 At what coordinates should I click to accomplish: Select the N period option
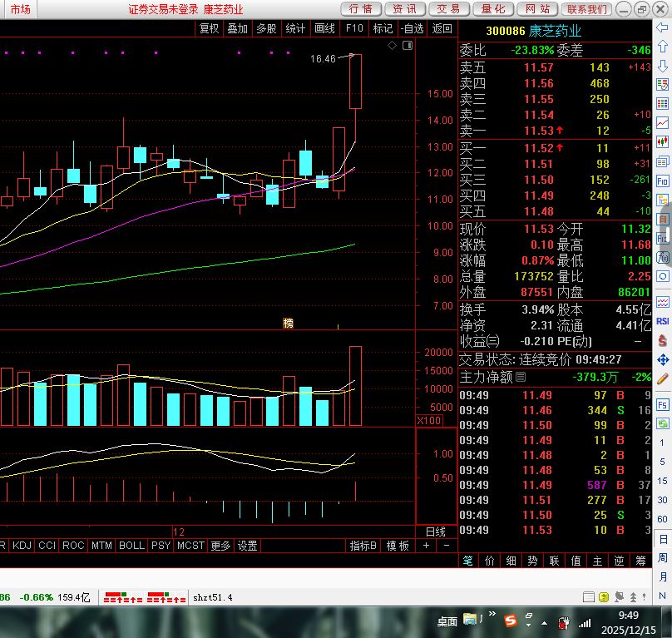point(662,596)
